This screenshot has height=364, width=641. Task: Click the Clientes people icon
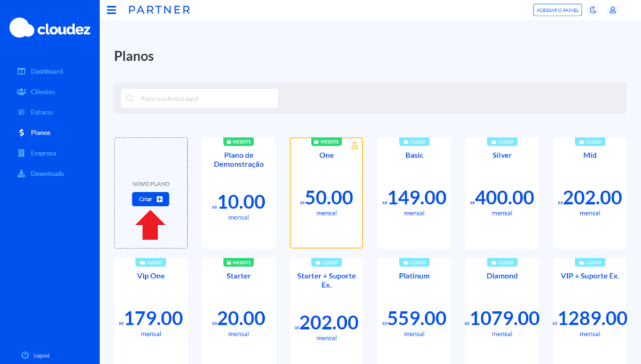tap(21, 92)
